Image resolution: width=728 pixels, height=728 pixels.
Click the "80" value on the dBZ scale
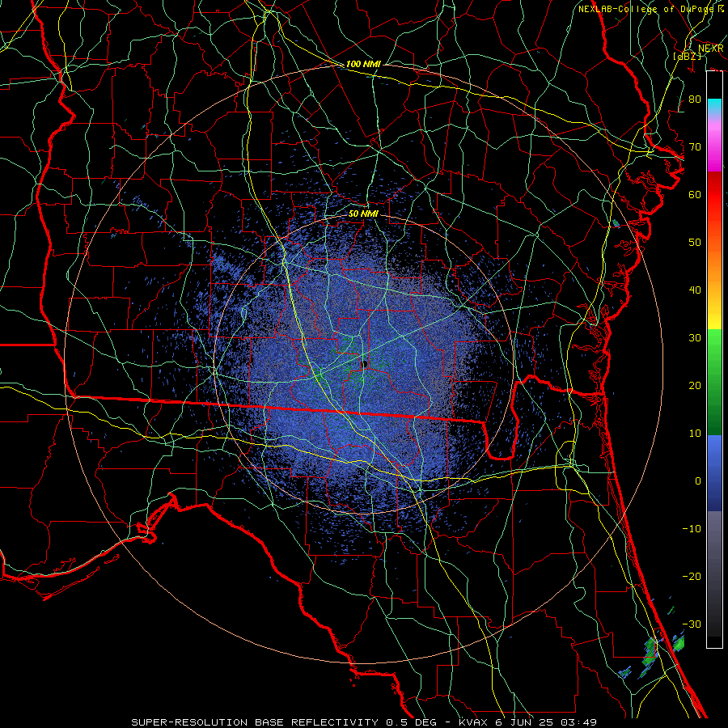(x=695, y=99)
